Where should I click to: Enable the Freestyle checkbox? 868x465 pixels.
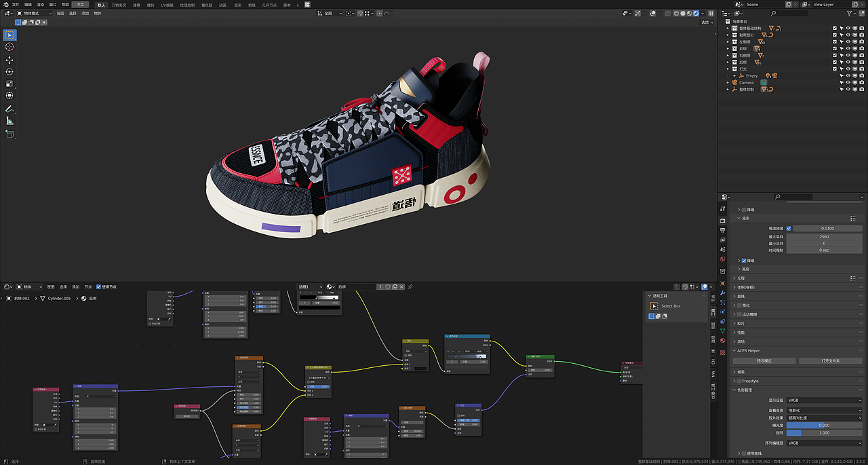(x=739, y=381)
